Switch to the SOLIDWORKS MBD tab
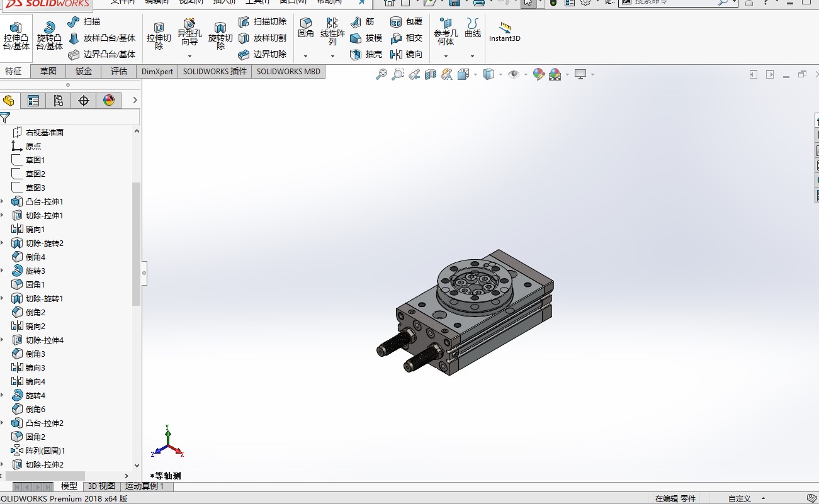The height and width of the screenshot is (504, 819). pos(288,71)
